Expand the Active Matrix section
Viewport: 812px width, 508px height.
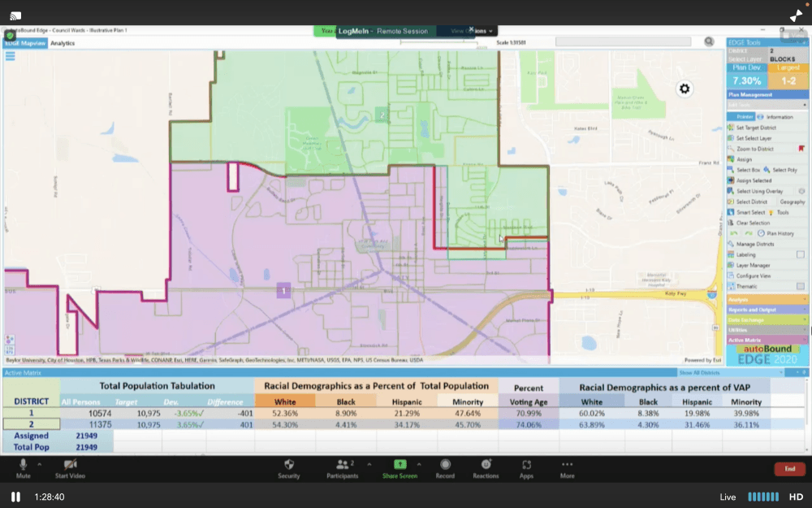point(767,340)
